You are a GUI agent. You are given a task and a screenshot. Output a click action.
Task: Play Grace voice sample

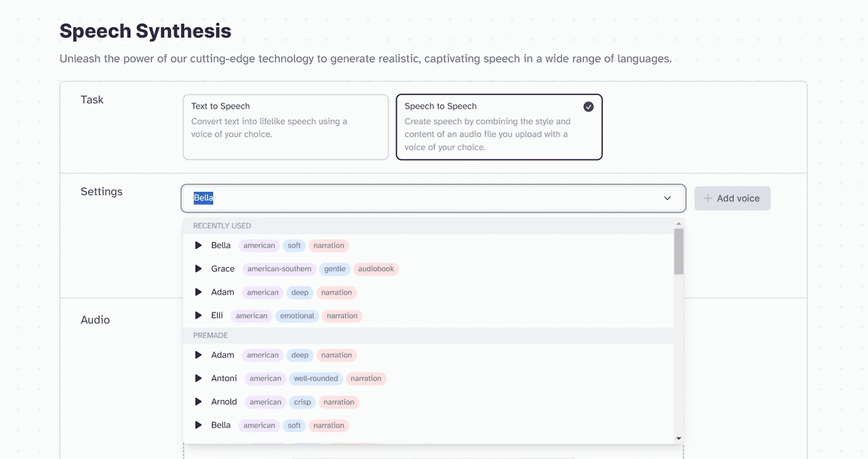pos(199,269)
